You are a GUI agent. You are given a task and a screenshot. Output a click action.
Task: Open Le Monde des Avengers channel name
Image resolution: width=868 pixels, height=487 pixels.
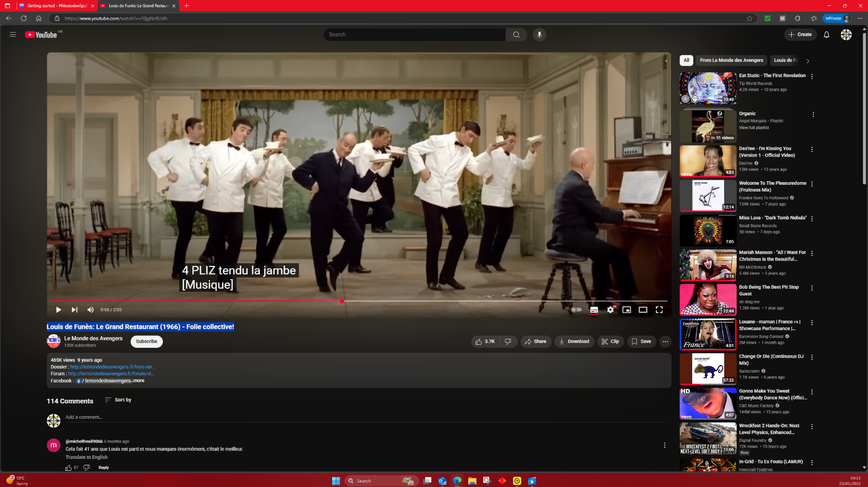[x=93, y=338]
